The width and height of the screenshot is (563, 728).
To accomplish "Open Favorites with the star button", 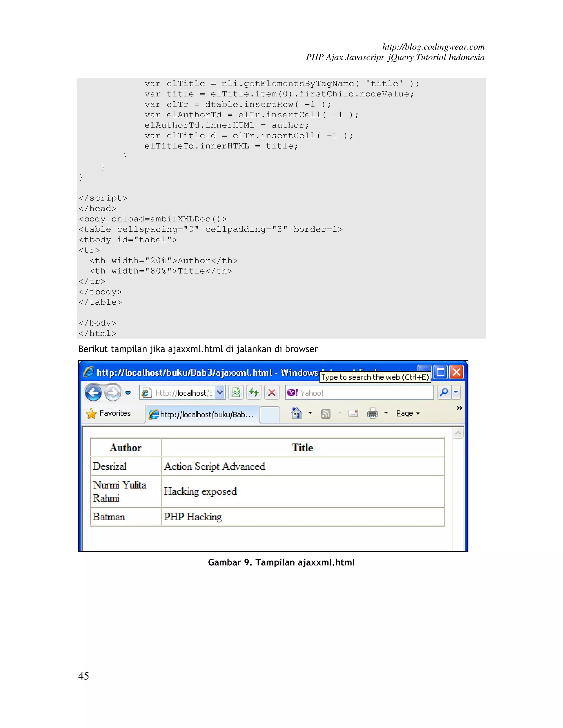I will tap(108, 413).
